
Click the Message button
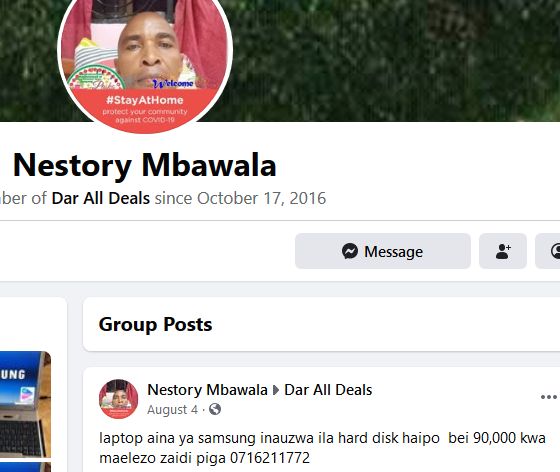[x=382, y=251]
